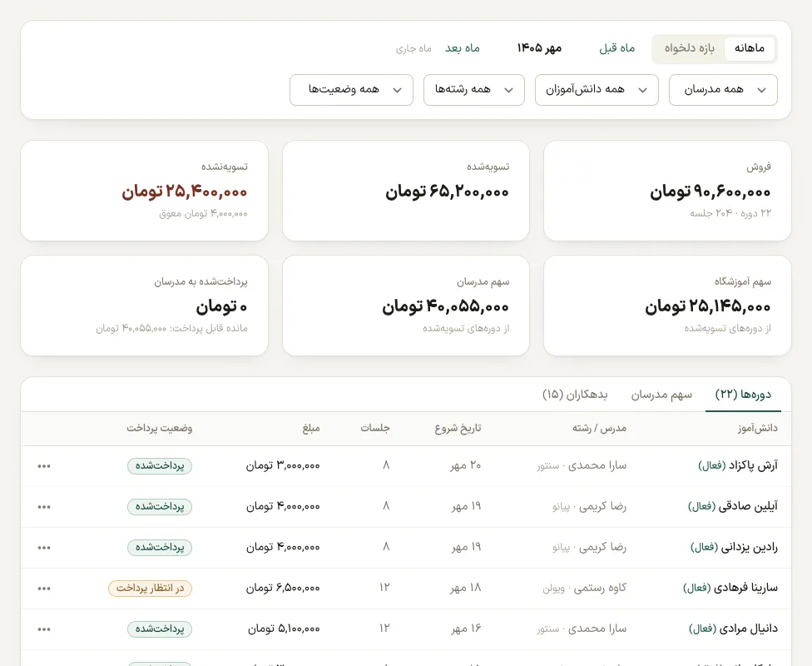Open row actions menu for سارینا فرهادی
The width and height of the screenshot is (812, 666).
point(44,589)
